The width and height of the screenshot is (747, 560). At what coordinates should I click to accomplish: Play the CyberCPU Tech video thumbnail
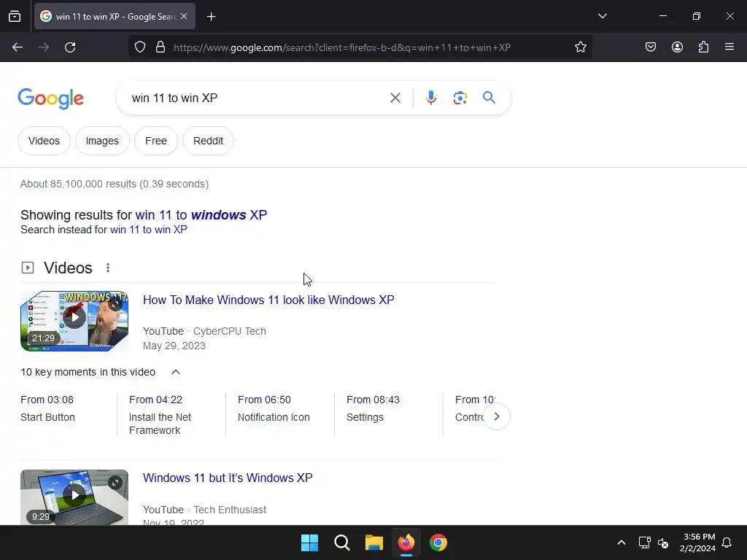point(74,322)
